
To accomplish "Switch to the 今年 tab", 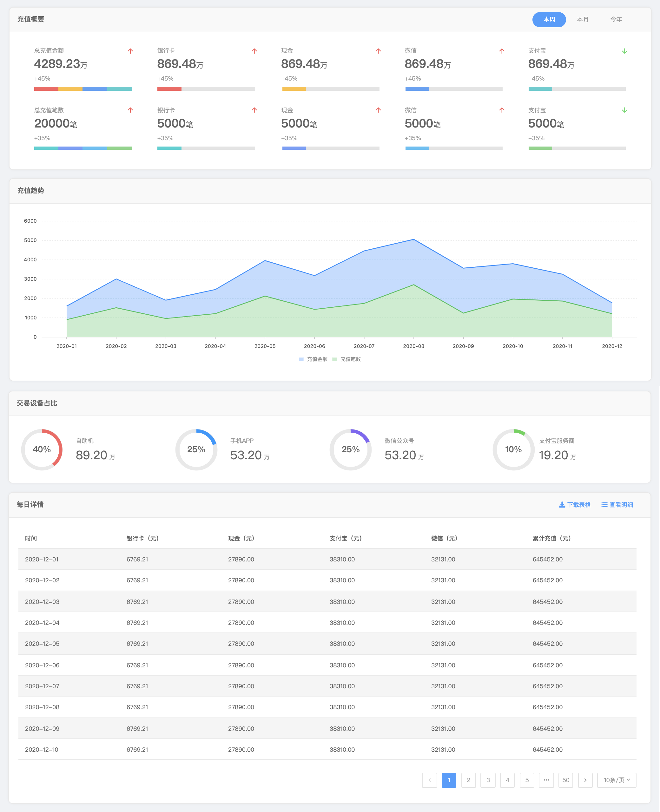I will 616,19.
